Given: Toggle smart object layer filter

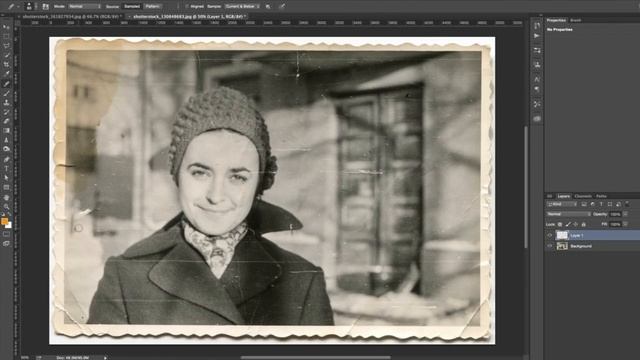Looking at the screenshot, I should click(x=618, y=204).
